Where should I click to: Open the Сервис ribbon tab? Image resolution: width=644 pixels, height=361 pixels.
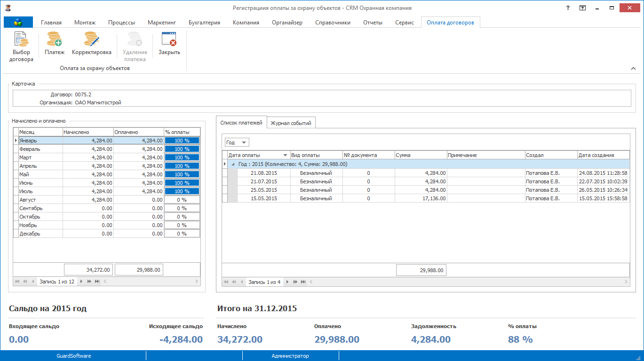pyautogui.click(x=405, y=23)
